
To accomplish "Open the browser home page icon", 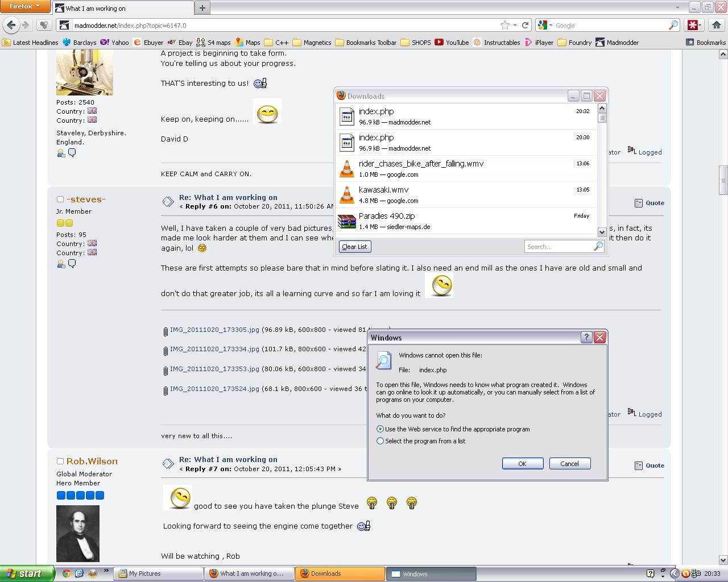I will pos(716,25).
